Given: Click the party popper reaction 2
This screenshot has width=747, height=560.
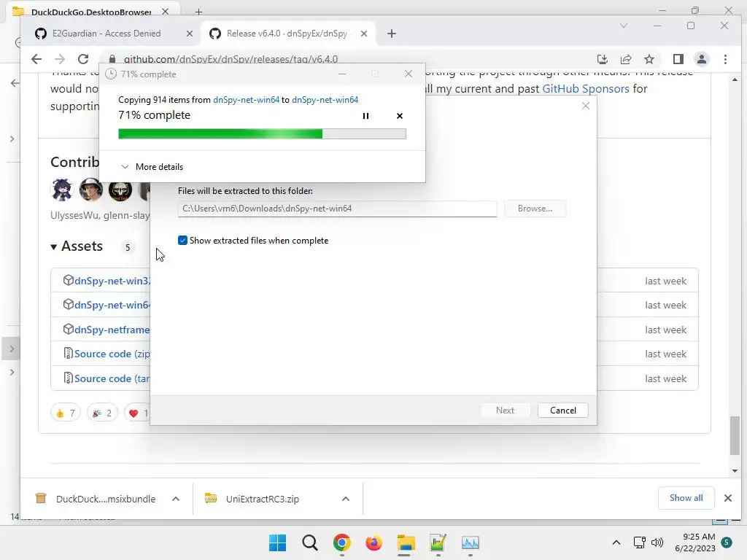Looking at the screenshot, I should (102, 413).
